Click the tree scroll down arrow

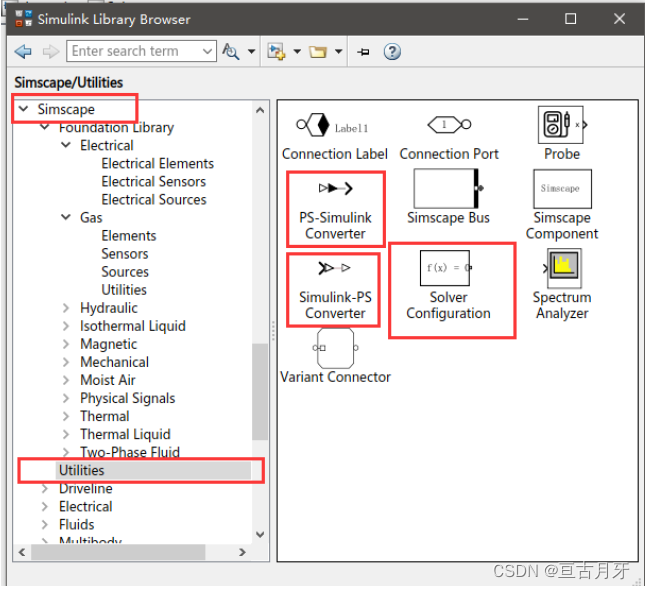pyautogui.click(x=260, y=534)
